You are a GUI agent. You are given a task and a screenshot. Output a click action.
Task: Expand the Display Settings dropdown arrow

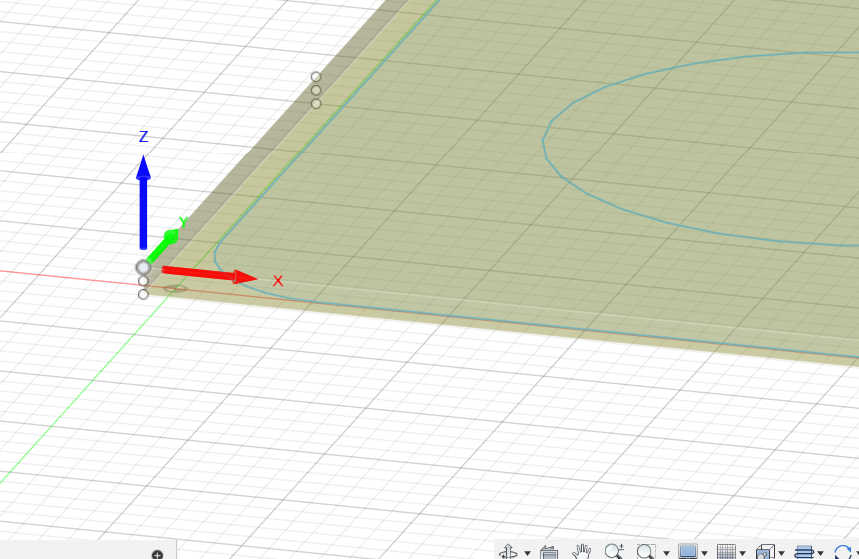coord(704,553)
